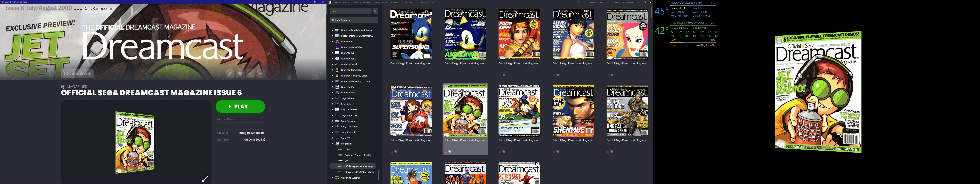980x184 pixels.
Task: Open the TOOLS menu
Action: (346, 2)
